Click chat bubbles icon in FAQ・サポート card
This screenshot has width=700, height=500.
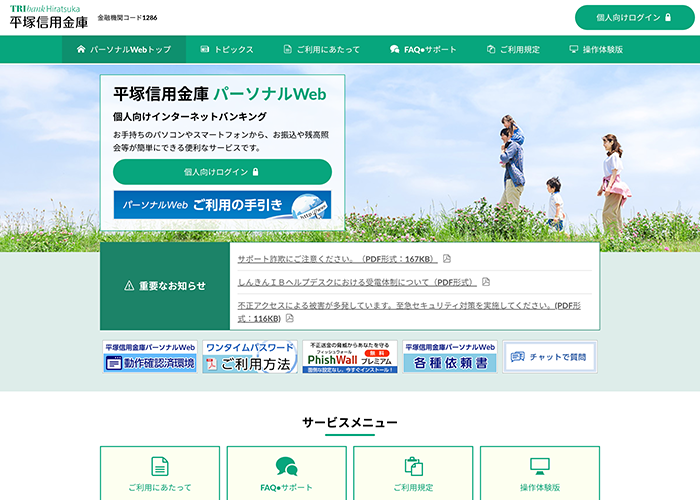[x=287, y=466]
